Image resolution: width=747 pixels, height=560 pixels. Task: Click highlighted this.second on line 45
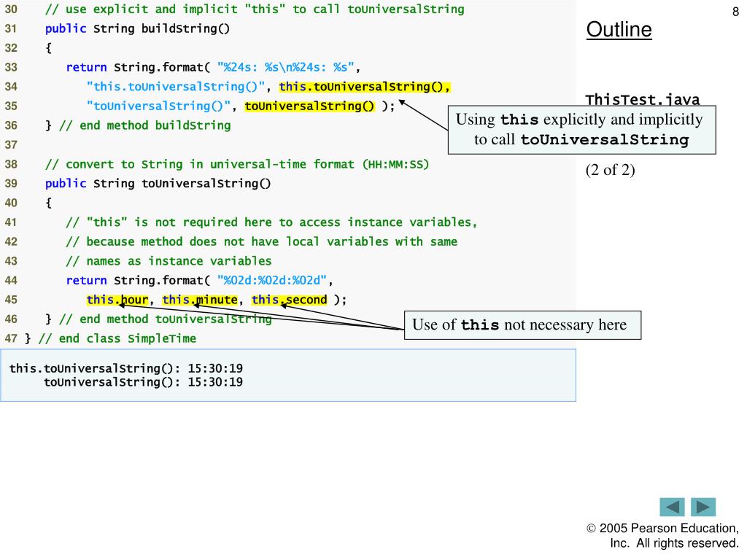[289, 300]
